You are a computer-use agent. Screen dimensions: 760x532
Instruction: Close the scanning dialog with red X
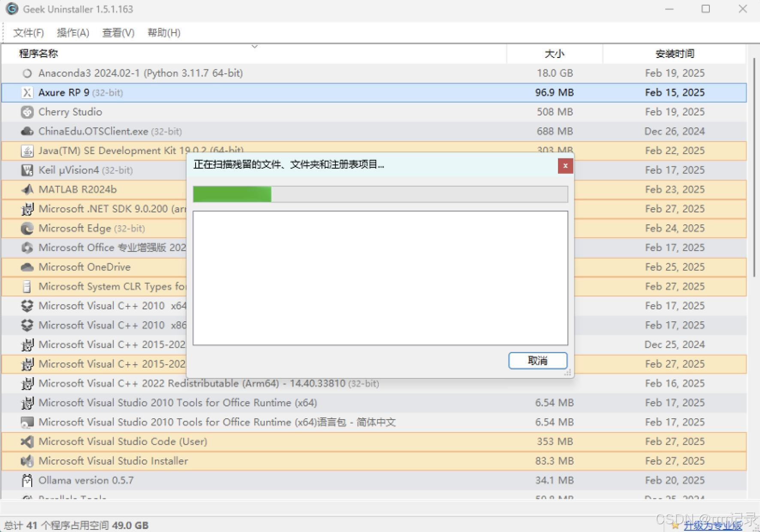click(565, 166)
